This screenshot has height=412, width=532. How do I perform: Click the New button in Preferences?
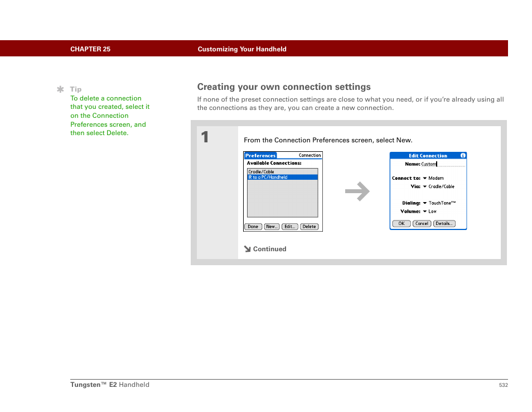[x=272, y=227]
